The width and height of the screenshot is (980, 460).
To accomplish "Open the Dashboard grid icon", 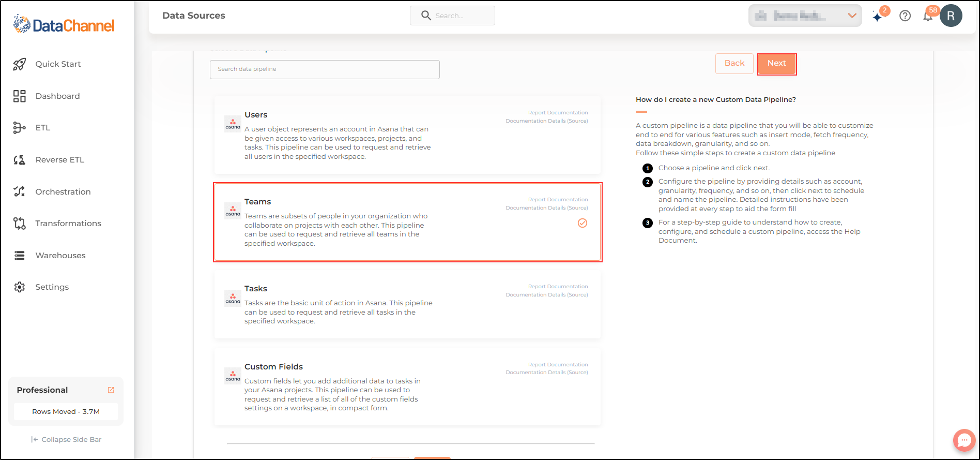I will 20,96.
